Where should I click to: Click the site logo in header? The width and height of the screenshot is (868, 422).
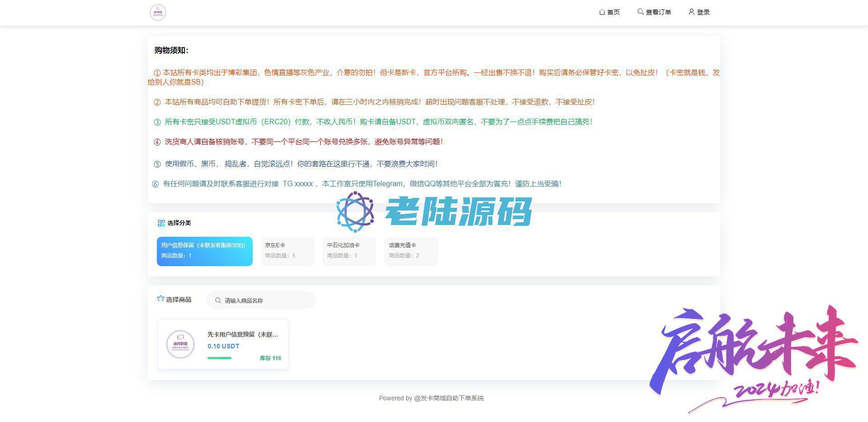(158, 12)
